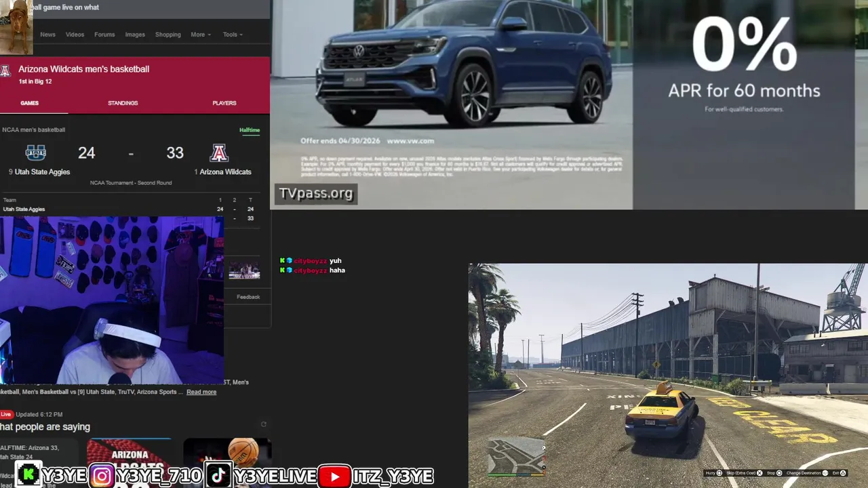Select the Kick badge next to 'haha' message
The width and height of the screenshot is (868, 488).
(283, 270)
